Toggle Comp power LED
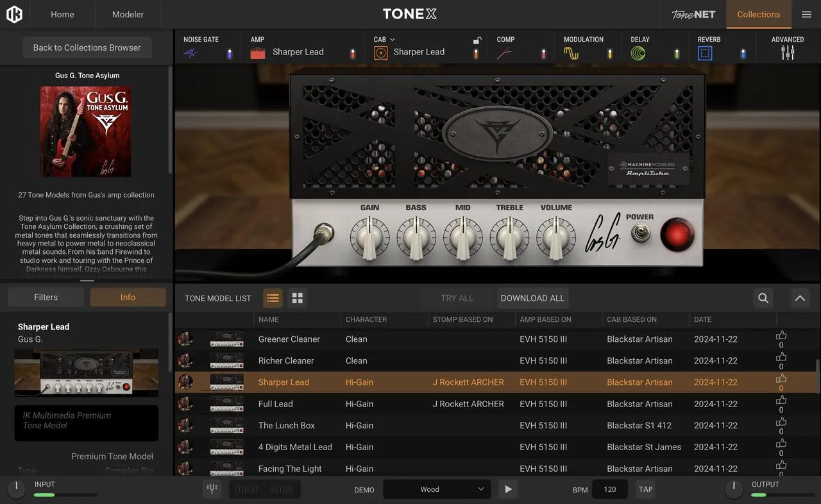 pyautogui.click(x=543, y=54)
